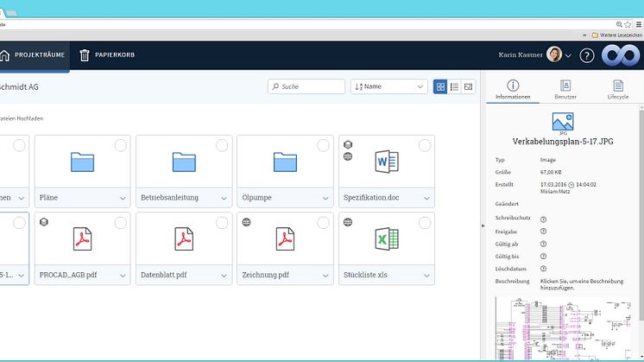Switch to grid tile view
Image resolution: width=644 pixels, height=362 pixels.
[x=440, y=86]
